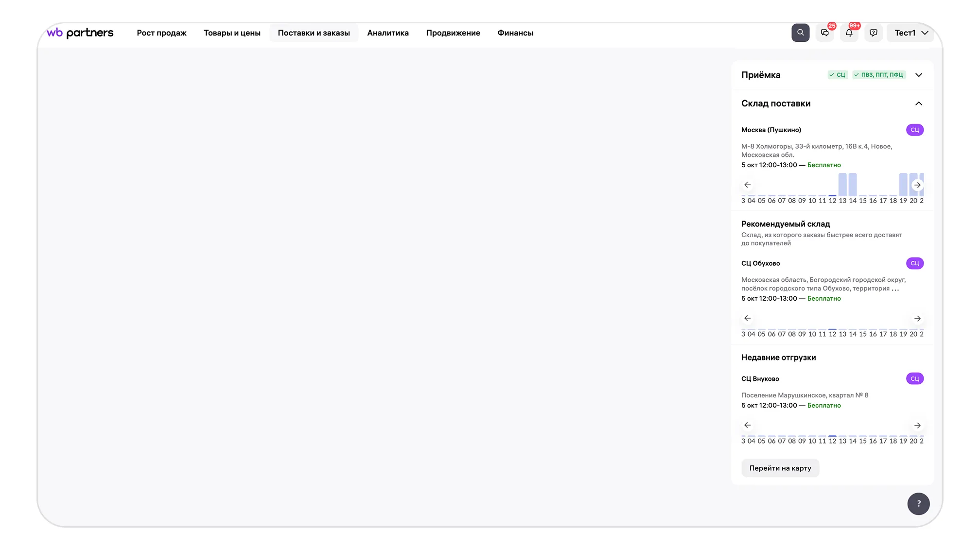Image resolution: width=980 pixels, height=548 pixels.
Task: Open the feedback question bubble icon
Action: (874, 33)
